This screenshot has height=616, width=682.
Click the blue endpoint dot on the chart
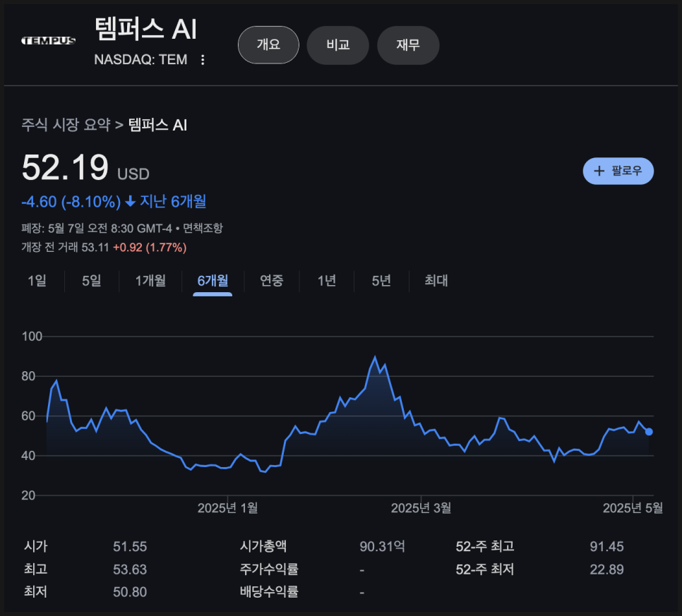(x=649, y=432)
